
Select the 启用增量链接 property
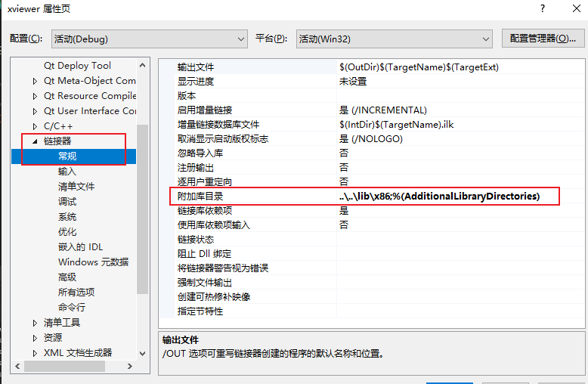coord(371,110)
